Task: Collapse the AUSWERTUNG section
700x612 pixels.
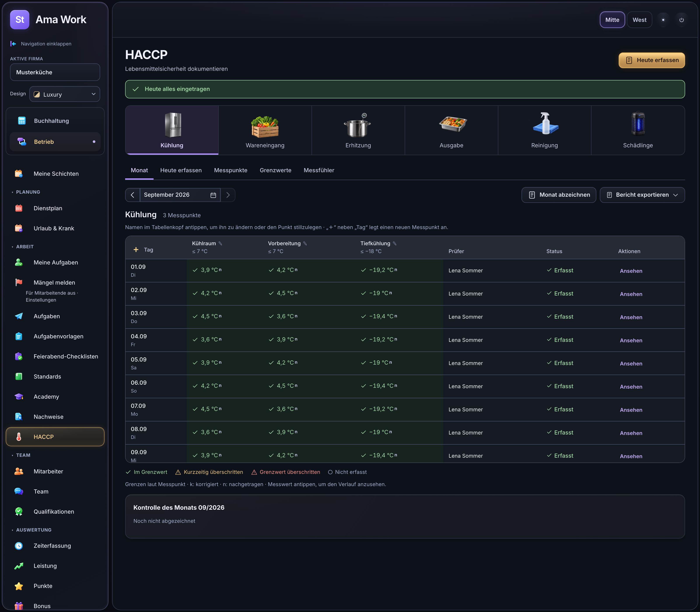Action: [x=31, y=530]
